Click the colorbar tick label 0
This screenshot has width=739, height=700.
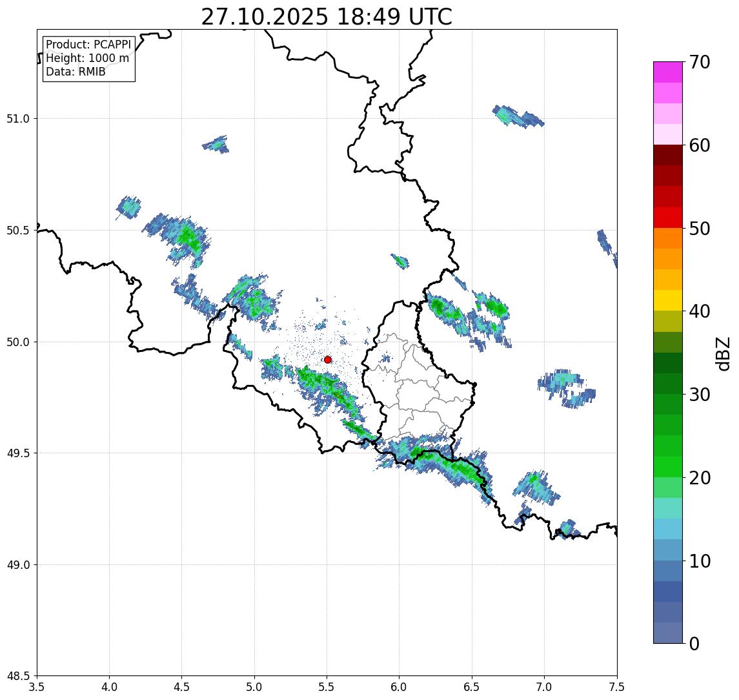694,643
